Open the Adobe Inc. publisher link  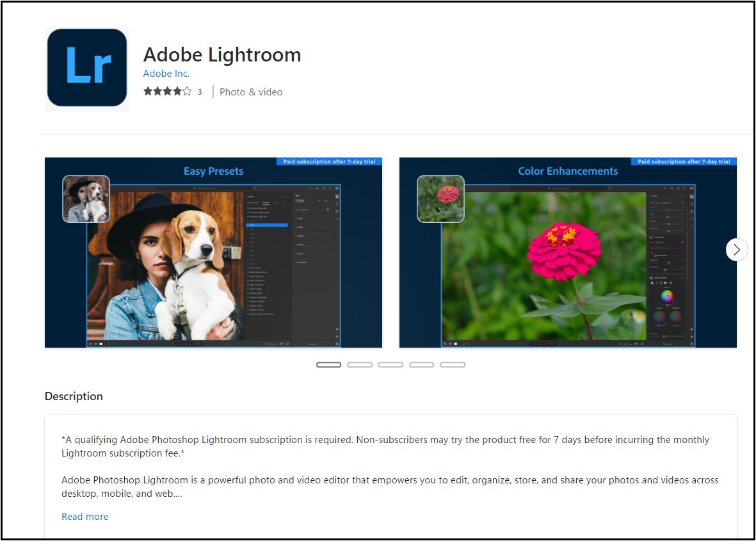[x=166, y=74]
